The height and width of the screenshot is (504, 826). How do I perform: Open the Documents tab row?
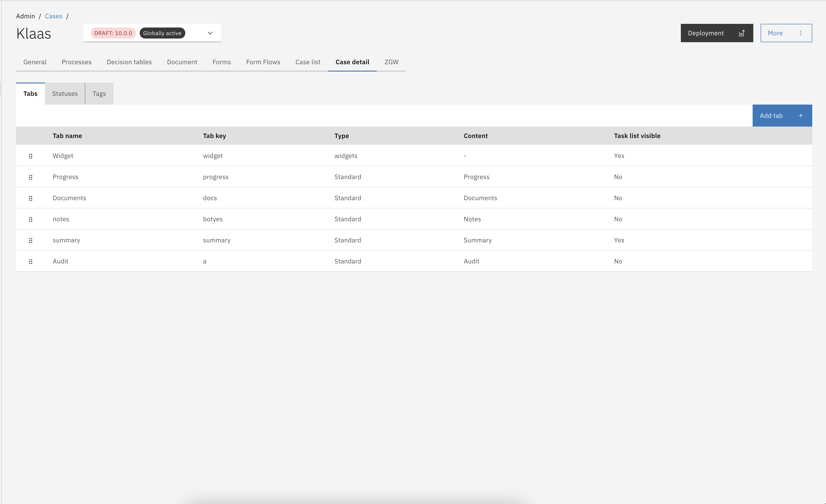tap(69, 198)
